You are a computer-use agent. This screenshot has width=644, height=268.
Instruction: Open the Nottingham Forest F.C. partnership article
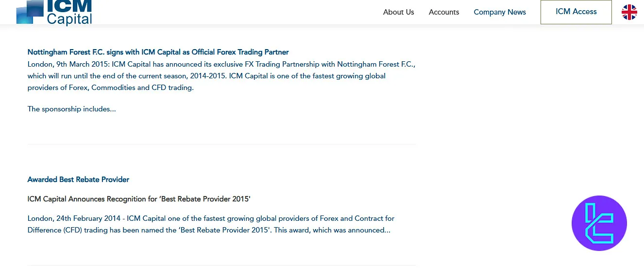158,52
